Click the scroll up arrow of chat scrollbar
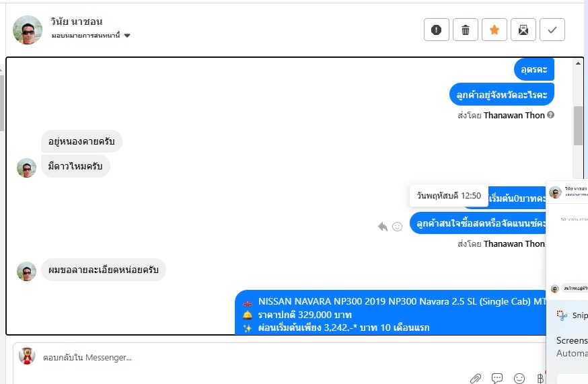The image size is (588, 384). click(578, 63)
